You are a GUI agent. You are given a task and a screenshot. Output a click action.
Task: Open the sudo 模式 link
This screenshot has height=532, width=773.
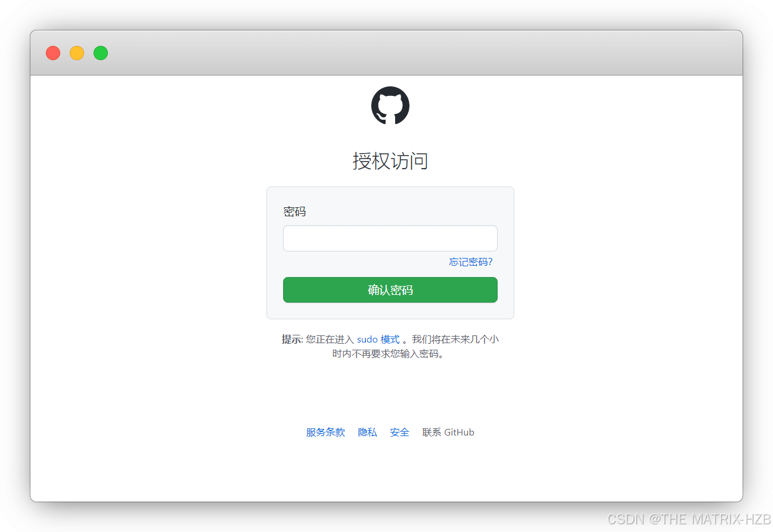click(378, 340)
